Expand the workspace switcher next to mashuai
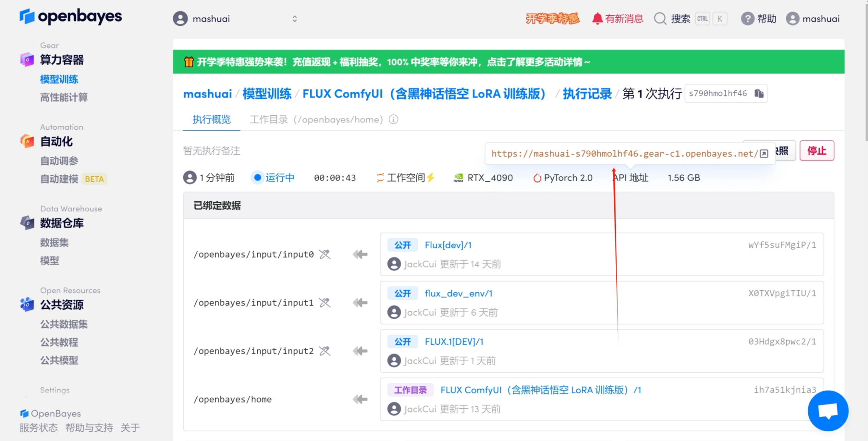The width and height of the screenshot is (868, 441). coord(295,18)
